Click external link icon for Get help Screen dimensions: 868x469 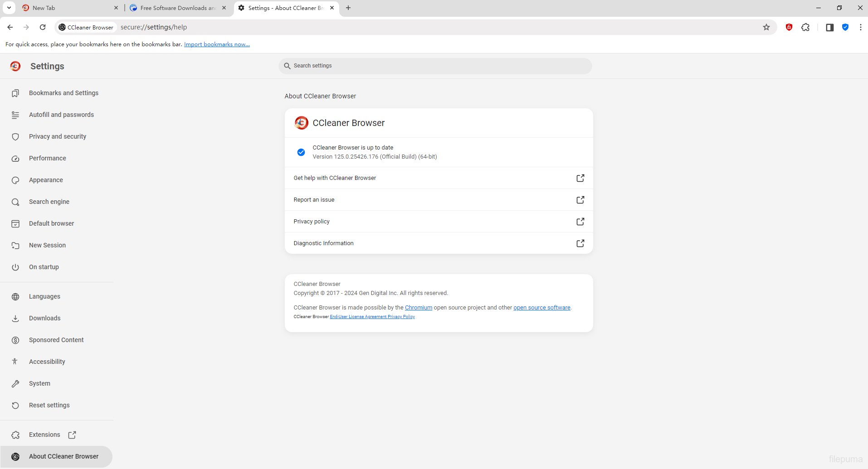(580, 178)
